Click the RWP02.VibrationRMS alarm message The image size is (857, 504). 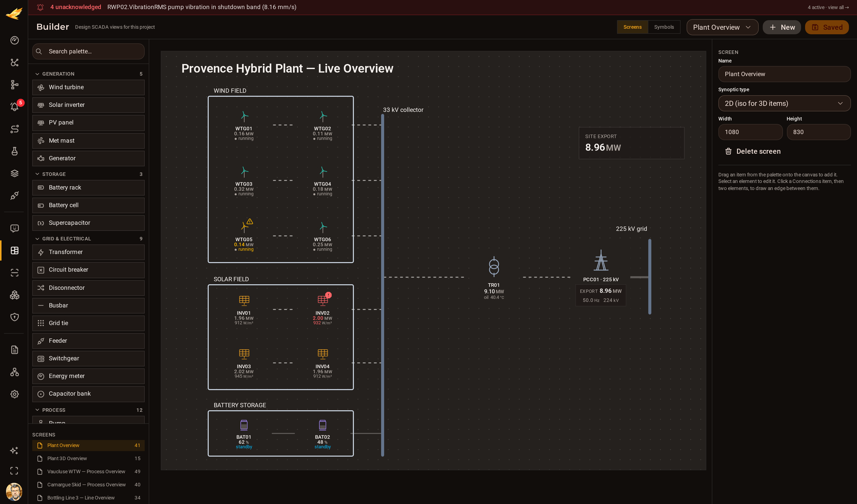click(x=202, y=7)
